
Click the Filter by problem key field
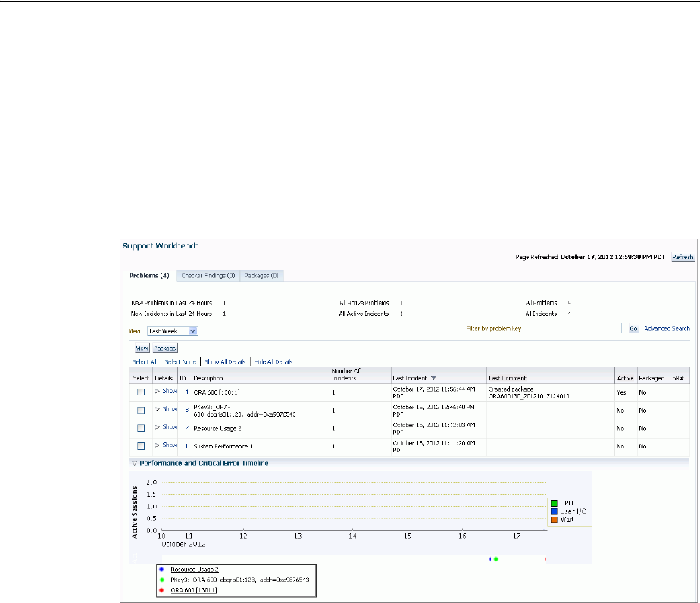pos(576,329)
